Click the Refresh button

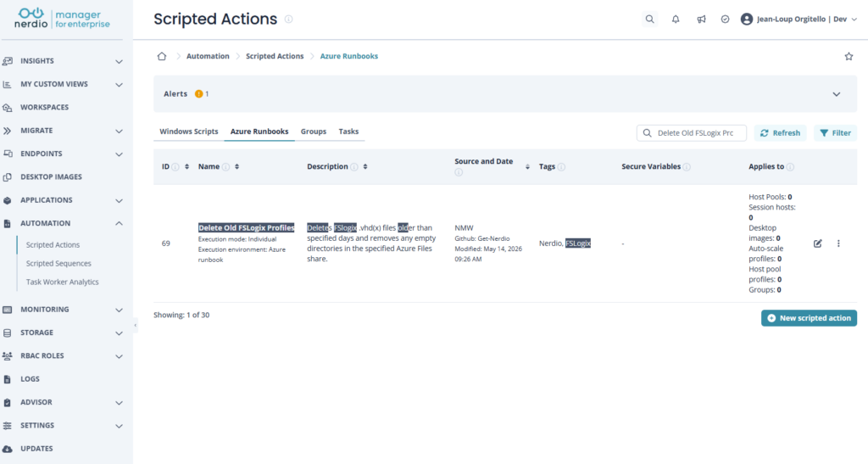(x=780, y=133)
